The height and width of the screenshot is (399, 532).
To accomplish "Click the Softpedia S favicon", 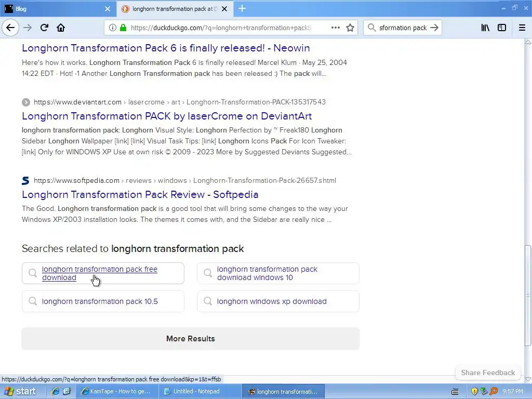I will (x=25, y=180).
